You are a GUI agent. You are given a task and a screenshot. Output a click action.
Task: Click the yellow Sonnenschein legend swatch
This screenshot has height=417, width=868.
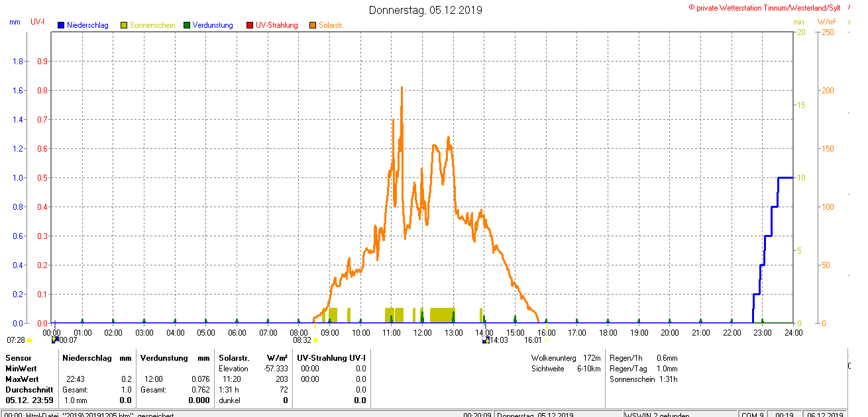coord(124,25)
